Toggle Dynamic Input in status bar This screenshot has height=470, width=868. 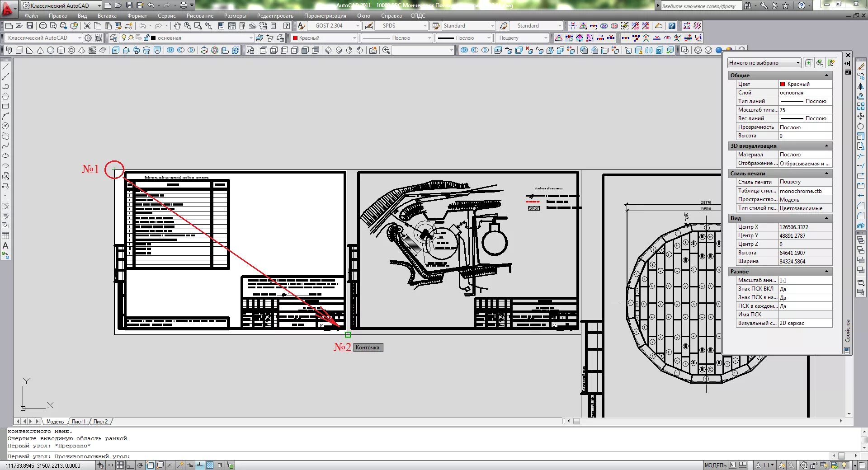coord(190,465)
